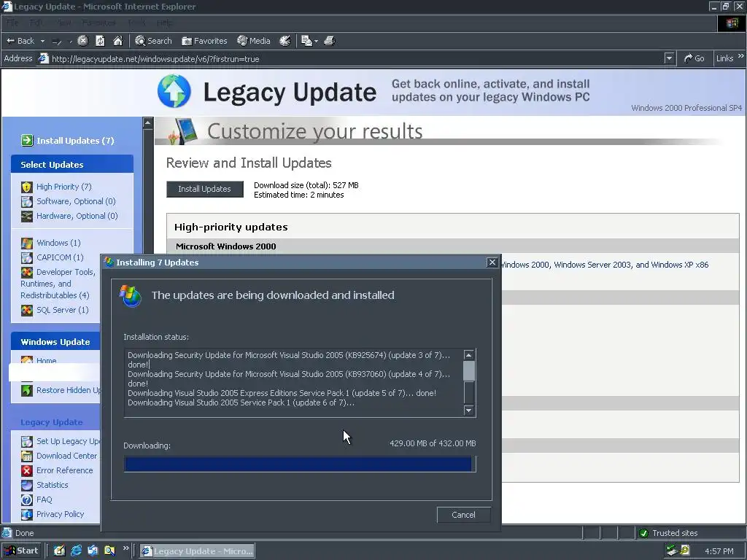
Task: Click the Refresh page icon
Action: pos(100,41)
